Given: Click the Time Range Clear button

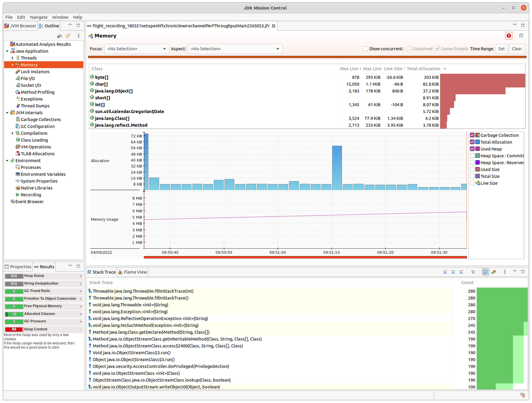Looking at the screenshot, I should coord(517,49).
